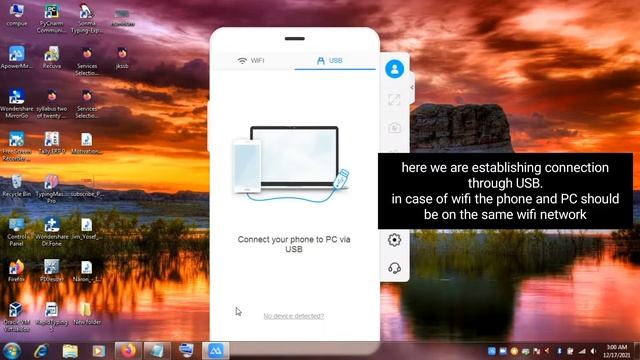The width and height of the screenshot is (640, 360).
Task: Click the full screen expand icon
Action: [394, 100]
